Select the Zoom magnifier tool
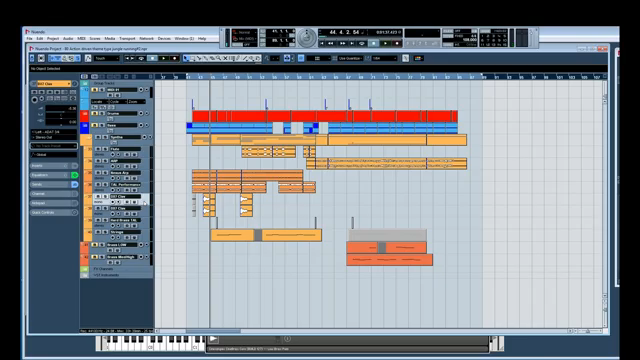The image size is (640, 360). (218, 58)
